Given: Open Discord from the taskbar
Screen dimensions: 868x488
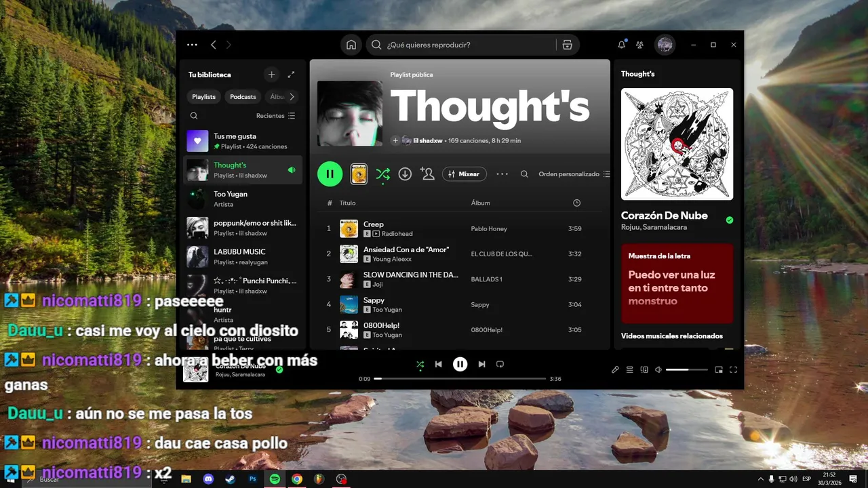Looking at the screenshot, I should pyautogui.click(x=208, y=479).
